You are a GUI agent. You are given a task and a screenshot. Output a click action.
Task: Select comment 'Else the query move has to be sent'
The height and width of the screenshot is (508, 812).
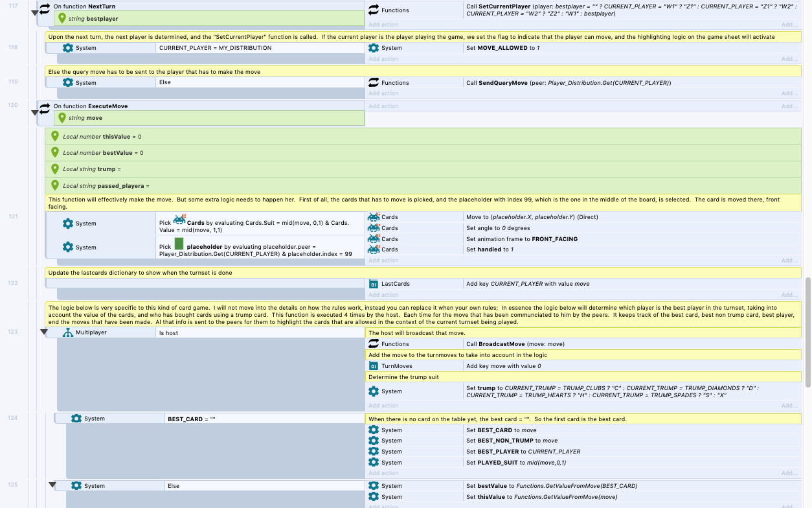point(423,71)
